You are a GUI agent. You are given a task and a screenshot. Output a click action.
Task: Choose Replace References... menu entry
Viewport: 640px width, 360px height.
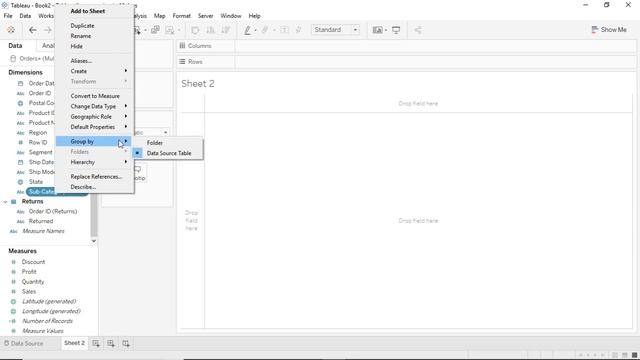coord(96,177)
